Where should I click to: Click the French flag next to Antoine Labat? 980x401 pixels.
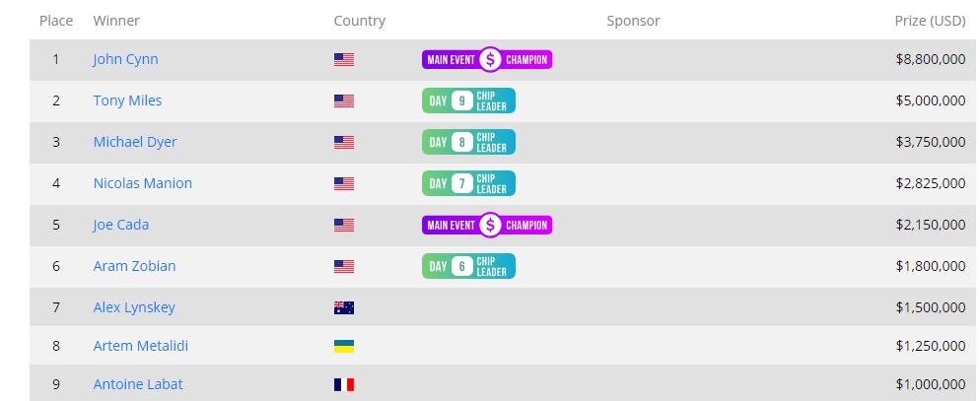coord(344,384)
